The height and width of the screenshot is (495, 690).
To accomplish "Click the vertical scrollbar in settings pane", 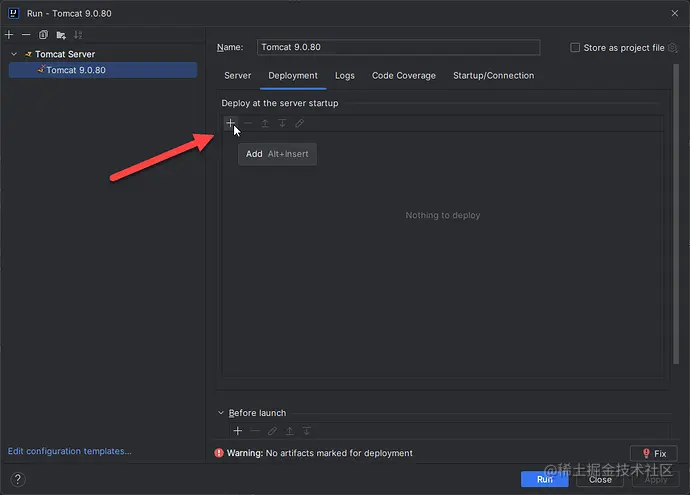I will point(676,214).
